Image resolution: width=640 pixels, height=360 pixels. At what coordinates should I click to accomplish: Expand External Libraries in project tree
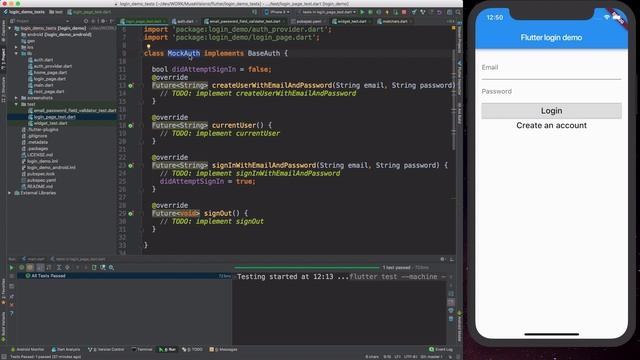10,193
